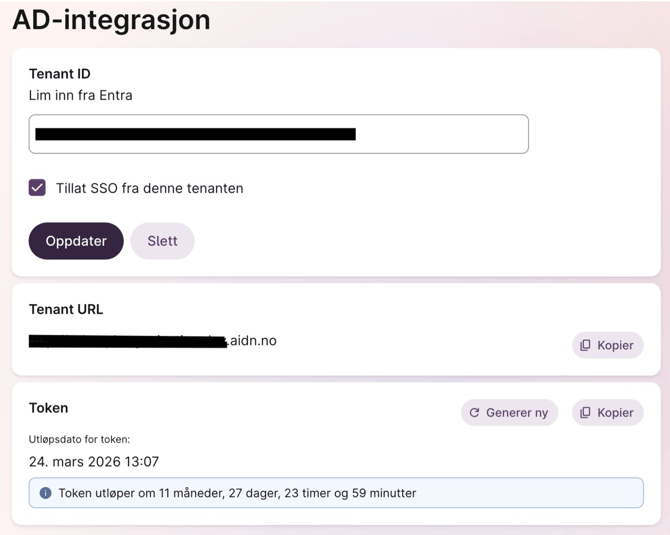Viewport: 670px width, 535px height.
Task: Copy the Tenant URL with Kopier
Action: pyautogui.click(x=608, y=345)
